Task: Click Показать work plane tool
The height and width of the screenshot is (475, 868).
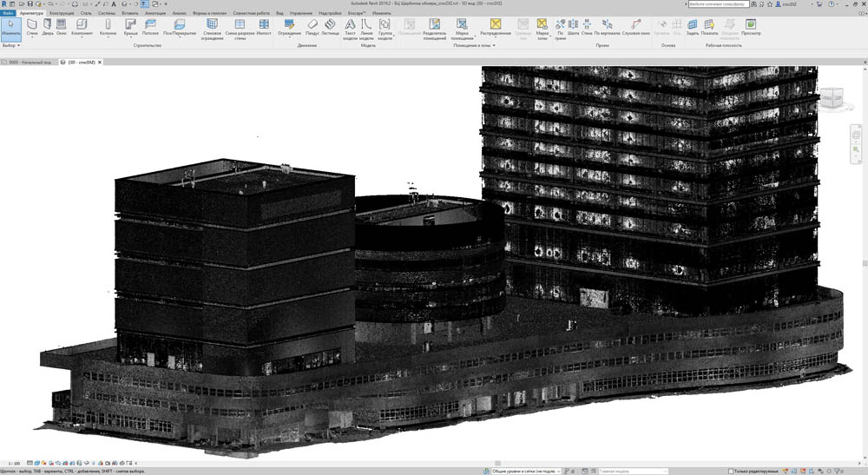Action: pos(709,27)
